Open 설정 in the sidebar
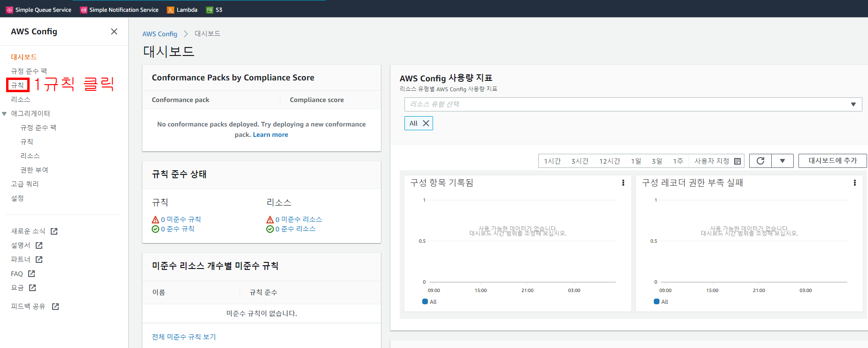The width and height of the screenshot is (868, 348). pyautogui.click(x=17, y=198)
